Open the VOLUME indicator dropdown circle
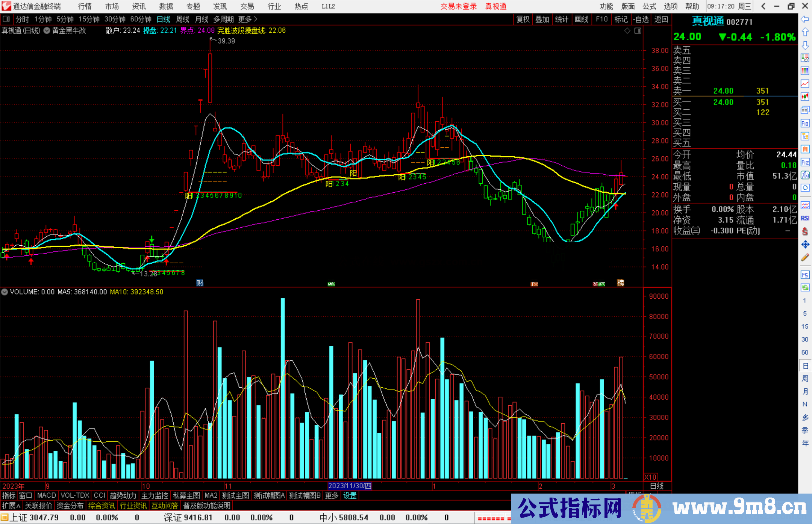Viewport: 812px width, 524px height. pyautogui.click(x=5, y=292)
